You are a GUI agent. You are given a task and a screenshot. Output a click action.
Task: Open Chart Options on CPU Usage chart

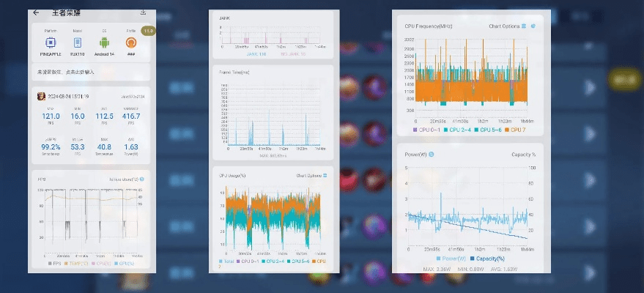pyautogui.click(x=312, y=176)
